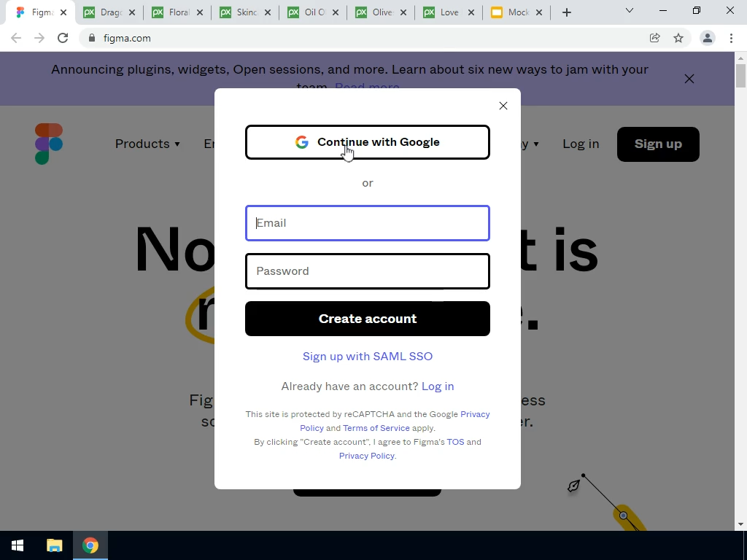The image size is (747, 560).
Task: Click the Create account button
Action: pyautogui.click(x=368, y=319)
